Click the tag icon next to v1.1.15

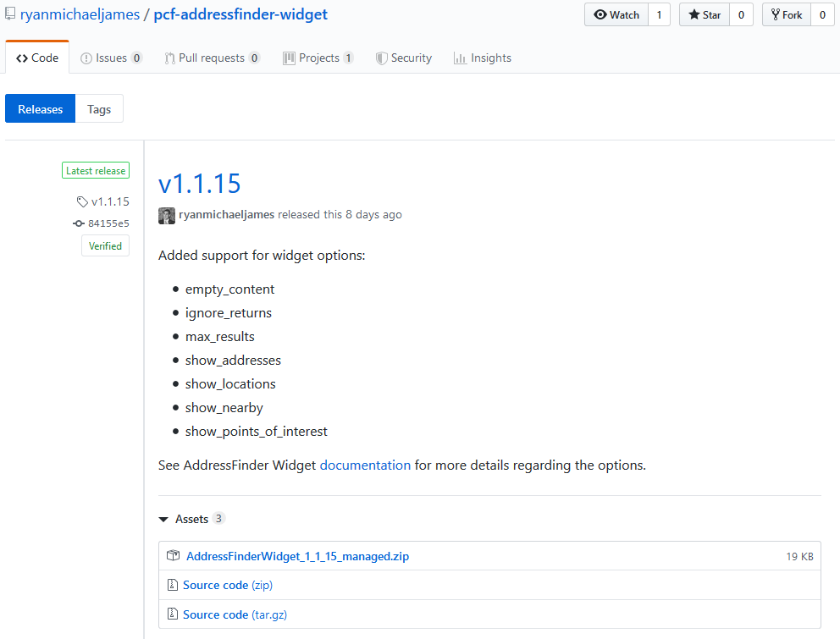click(x=82, y=201)
